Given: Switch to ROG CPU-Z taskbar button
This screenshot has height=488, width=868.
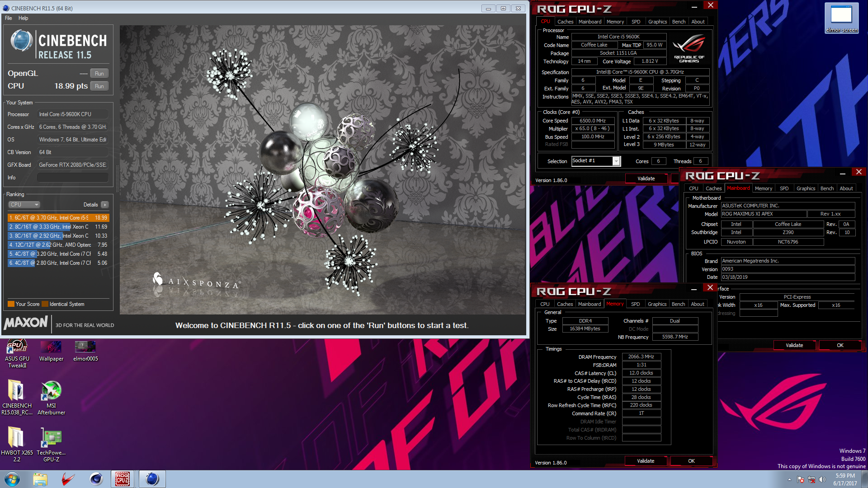Looking at the screenshot, I should (x=123, y=479).
